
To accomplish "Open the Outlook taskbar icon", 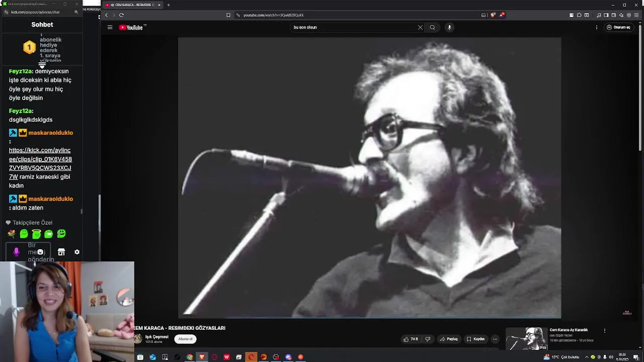I will 152,357.
